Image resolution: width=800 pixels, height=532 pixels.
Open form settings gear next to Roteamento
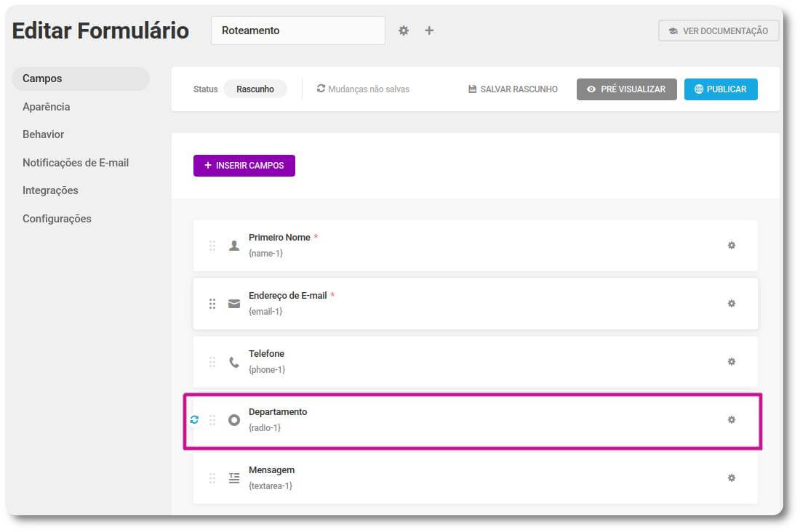pyautogui.click(x=404, y=31)
